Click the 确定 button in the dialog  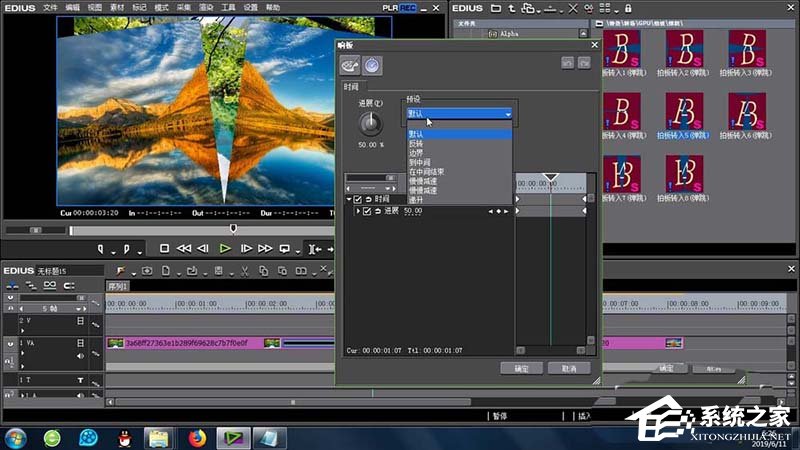tap(521, 368)
